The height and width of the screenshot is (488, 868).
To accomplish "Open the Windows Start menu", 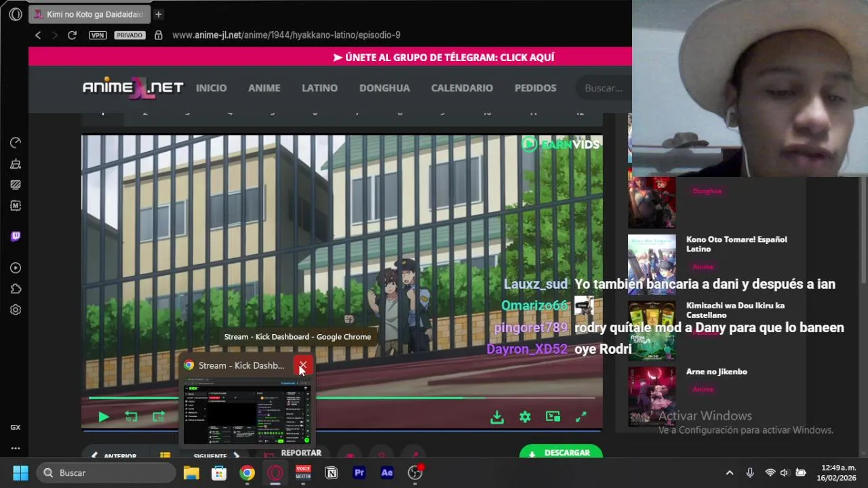I will point(20,472).
